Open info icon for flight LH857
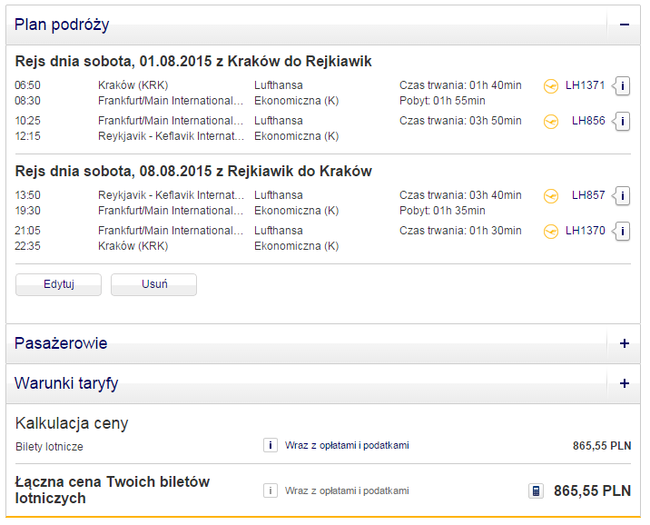Viewport: 650px width, 525px height. 622,196
